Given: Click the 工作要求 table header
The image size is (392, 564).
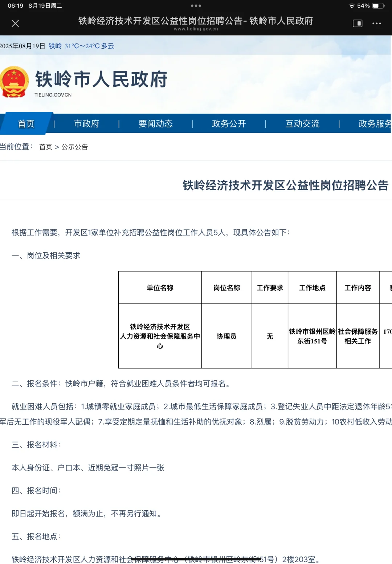Looking at the screenshot, I should (x=270, y=288).
